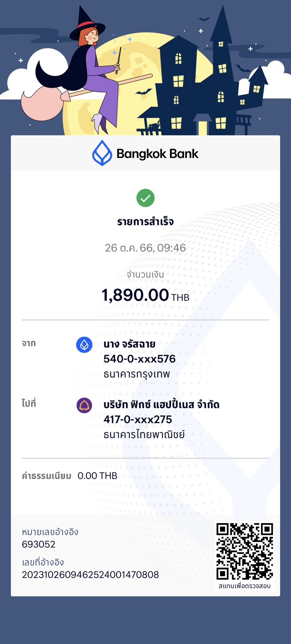Image resolution: width=291 pixels, height=644 pixels.
Task: Tap the recipient name บริษัท ฟิกซ์ แฮปปี้เนส จำกัด
Action: (162, 404)
